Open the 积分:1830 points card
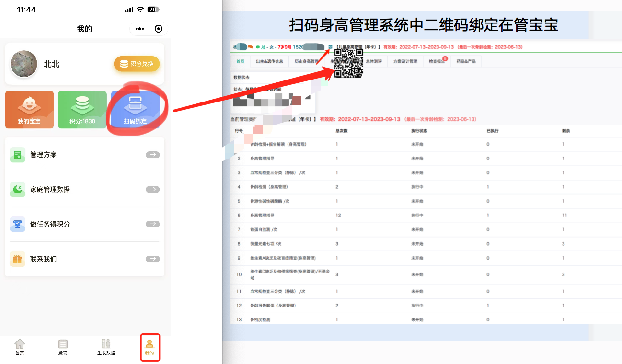 [82, 110]
